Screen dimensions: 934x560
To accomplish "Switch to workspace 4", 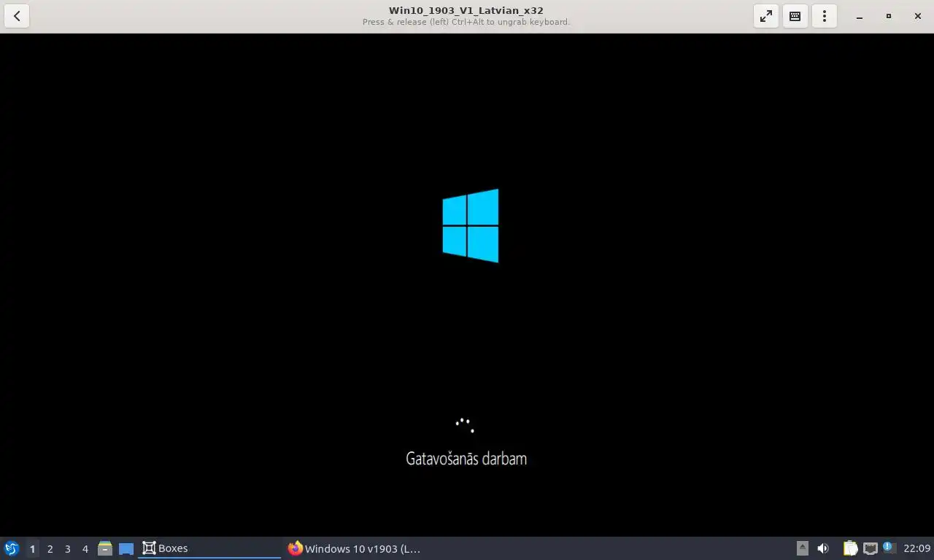I will (x=85, y=548).
